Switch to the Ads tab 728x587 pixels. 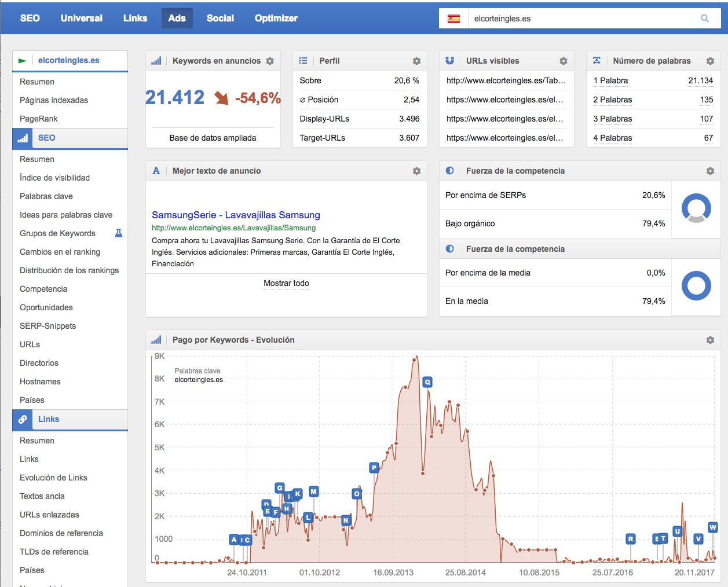click(x=177, y=18)
